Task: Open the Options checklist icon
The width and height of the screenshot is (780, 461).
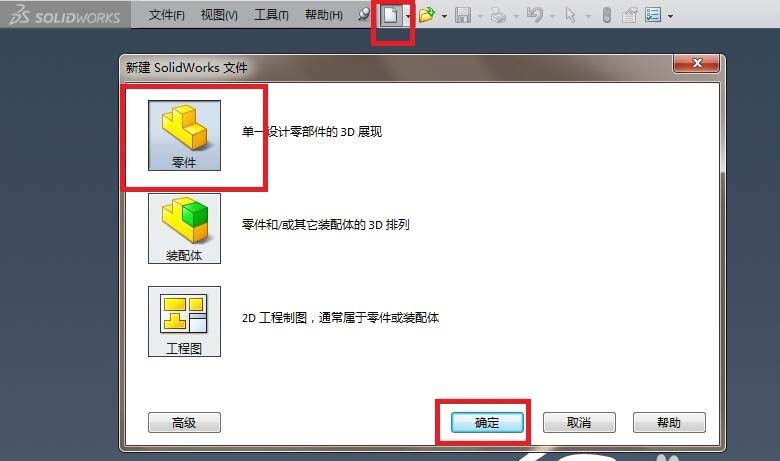Action: [x=653, y=15]
